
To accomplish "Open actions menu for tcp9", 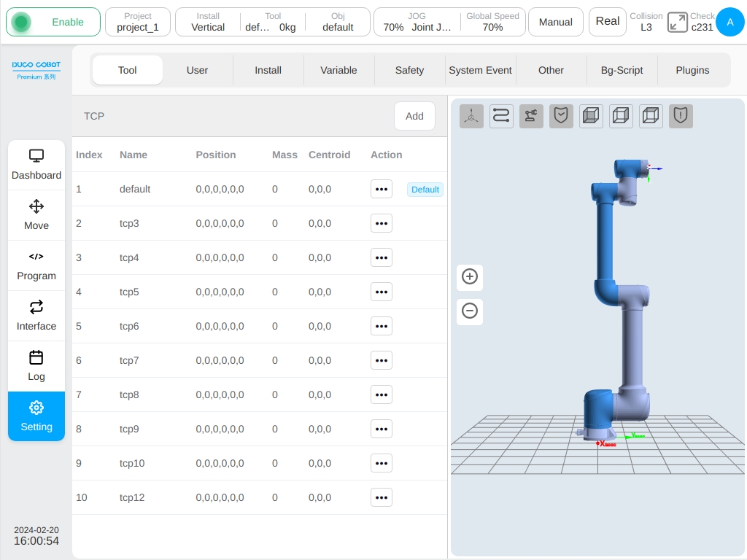I will coord(381,429).
